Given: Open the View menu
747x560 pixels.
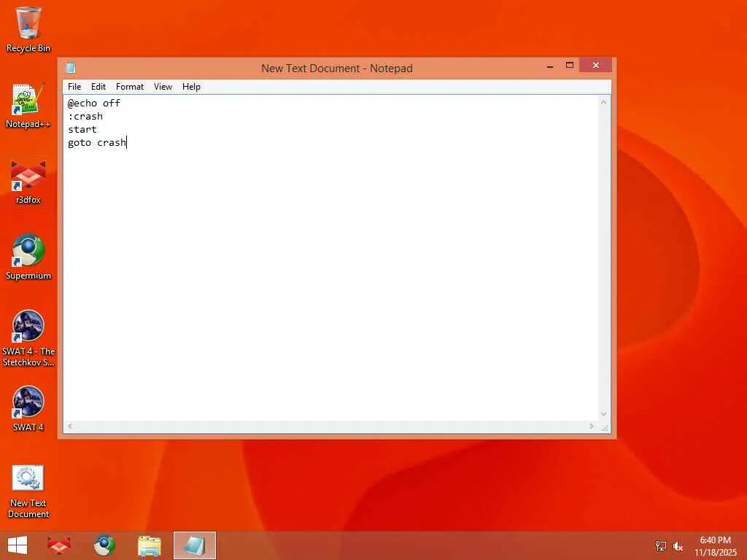Looking at the screenshot, I should 163,87.
